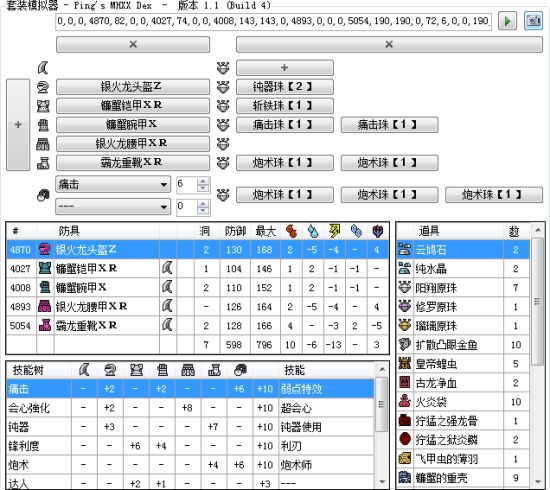Click the 最大 column header
Viewport: 550px width, 490px height.
[265, 231]
